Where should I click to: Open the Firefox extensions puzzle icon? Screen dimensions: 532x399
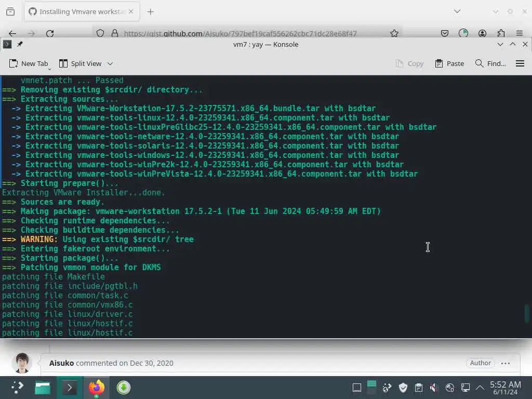pyautogui.click(x=501, y=33)
